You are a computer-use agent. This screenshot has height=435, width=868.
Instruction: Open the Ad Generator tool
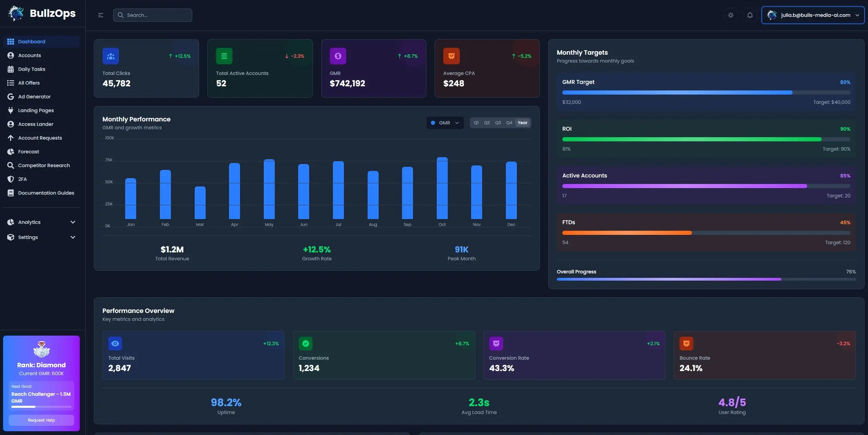(x=34, y=97)
